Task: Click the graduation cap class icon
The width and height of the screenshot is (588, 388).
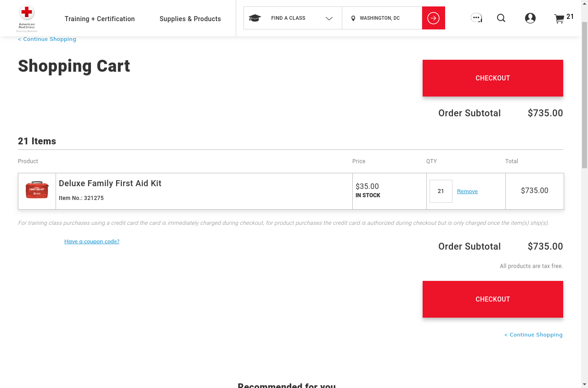Action: (255, 18)
